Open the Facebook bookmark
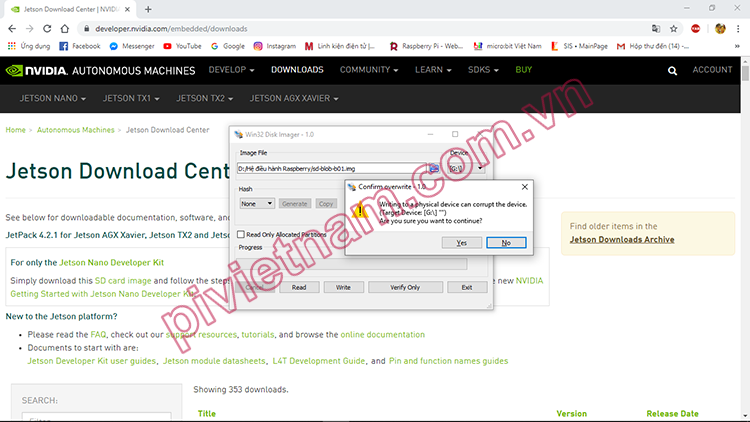750x422 pixels. 80,46
